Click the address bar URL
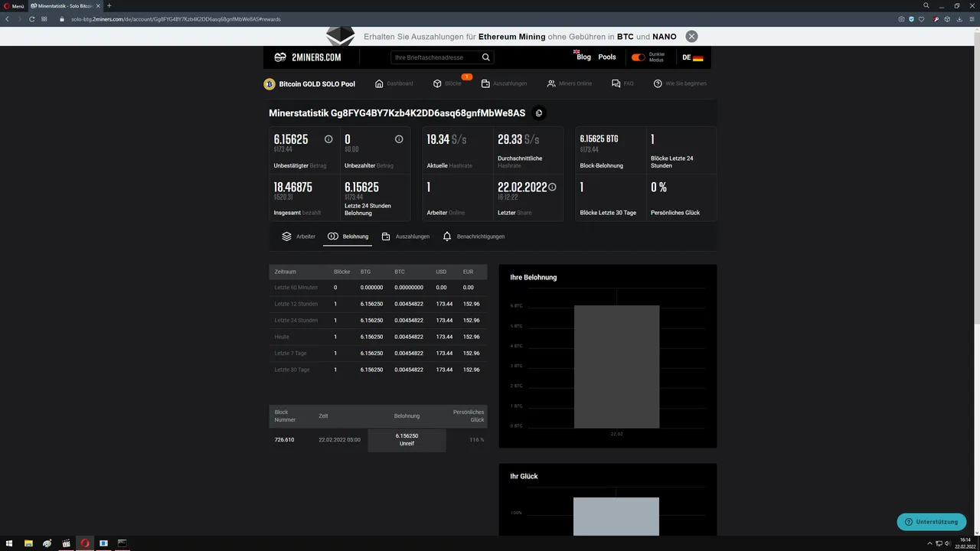This screenshot has width=980, height=551. point(176,18)
